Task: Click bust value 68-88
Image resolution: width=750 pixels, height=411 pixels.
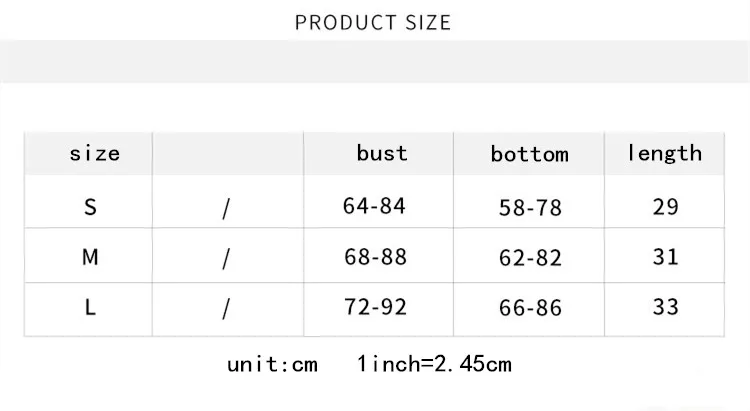Action: (375, 257)
